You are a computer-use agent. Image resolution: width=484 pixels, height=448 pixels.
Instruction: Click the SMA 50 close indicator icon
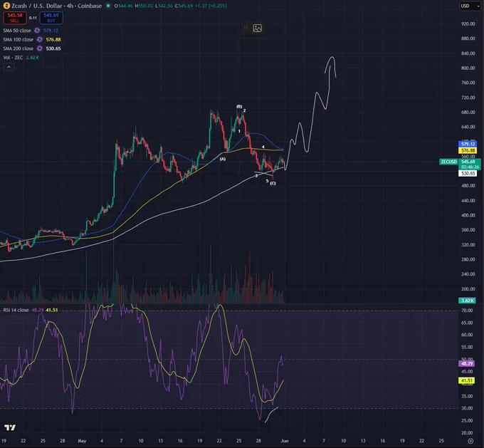tap(37, 31)
